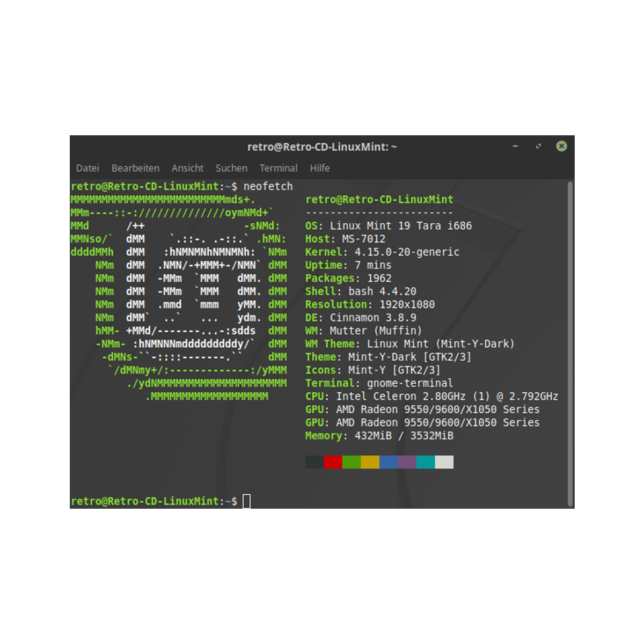The width and height of the screenshot is (644, 644).
Task: Click the purple color block in neofetch palette
Action: (x=407, y=462)
